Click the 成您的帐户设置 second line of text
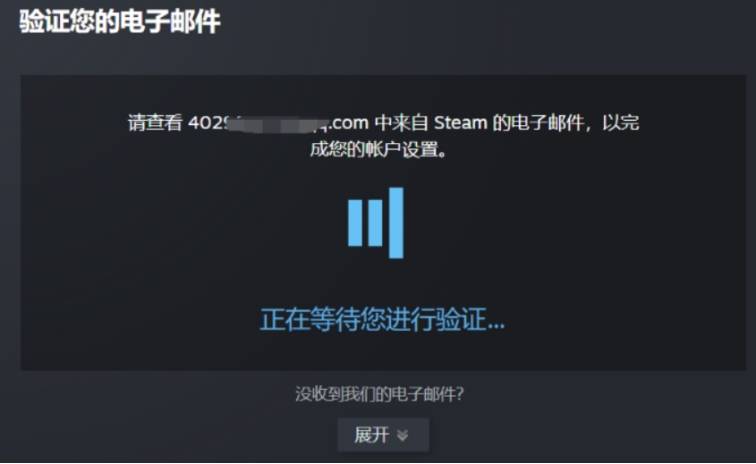Screen dimensions: 756x464 click(379, 150)
